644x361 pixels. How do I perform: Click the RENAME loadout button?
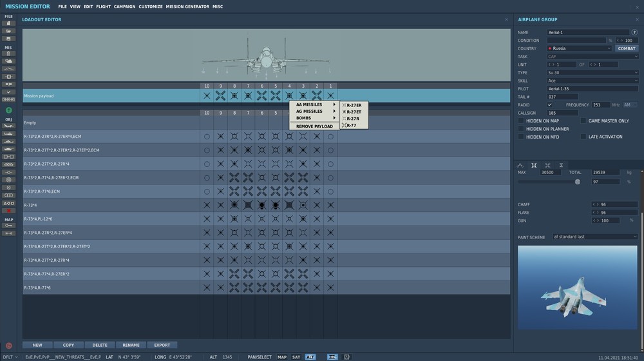click(131, 345)
